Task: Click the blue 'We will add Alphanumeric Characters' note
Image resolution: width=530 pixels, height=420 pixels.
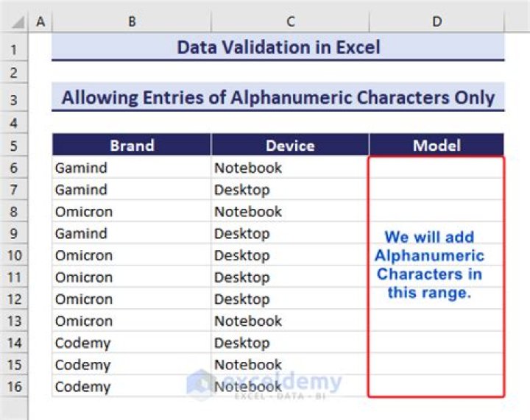Action: (430, 265)
